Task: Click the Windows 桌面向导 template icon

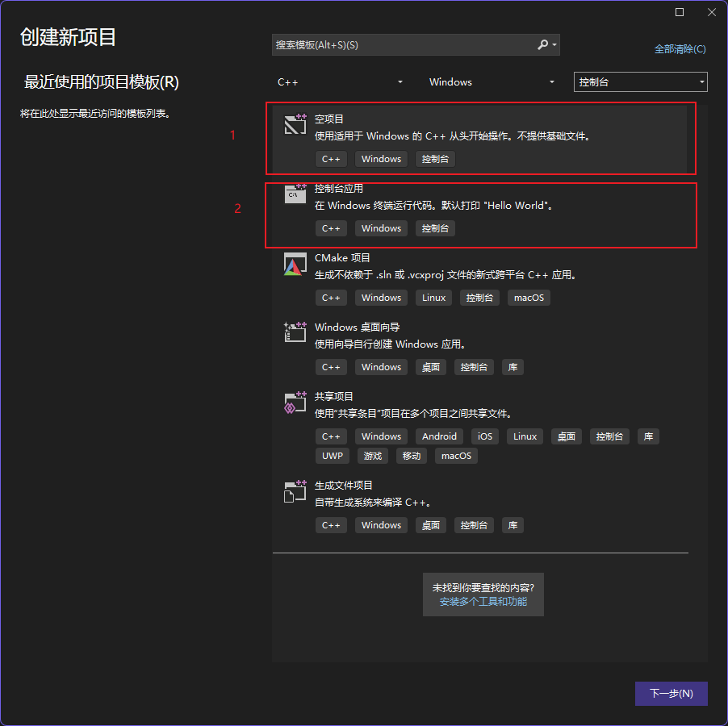Action: [x=295, y=332]
